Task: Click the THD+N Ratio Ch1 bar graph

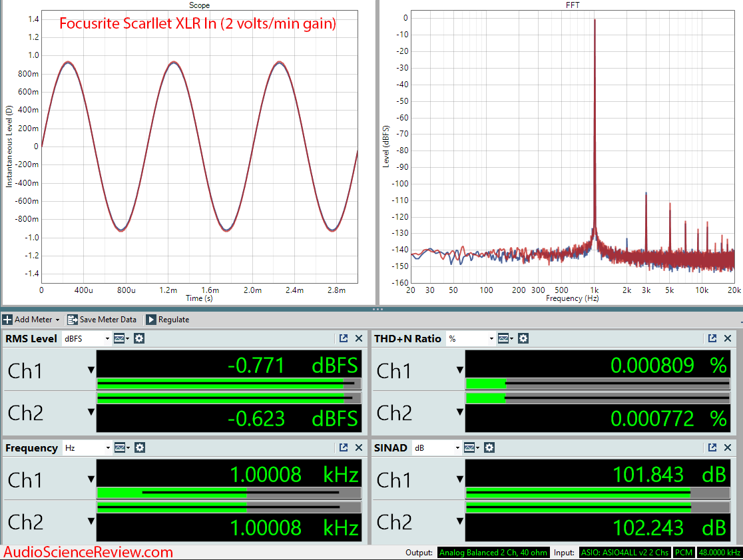Action: coord(597,384)
